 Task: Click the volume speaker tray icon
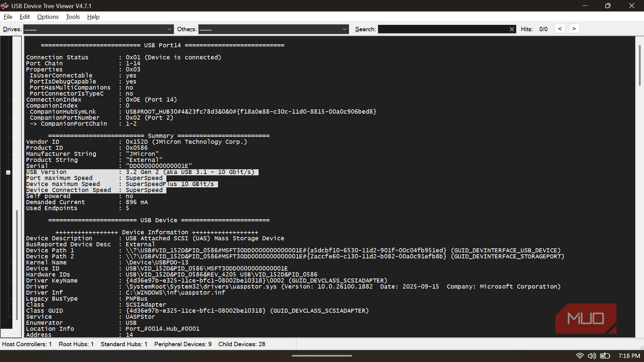(x=592, y=356)
